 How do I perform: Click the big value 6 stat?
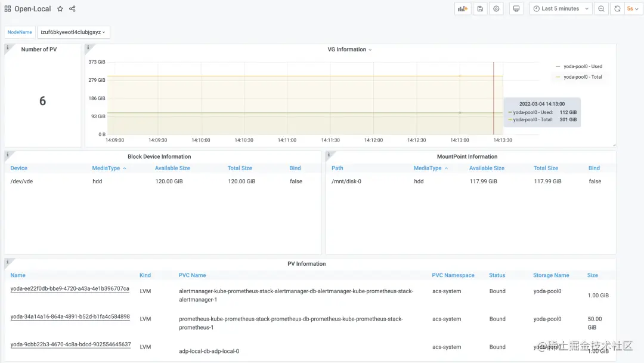(x=43, y=101)
